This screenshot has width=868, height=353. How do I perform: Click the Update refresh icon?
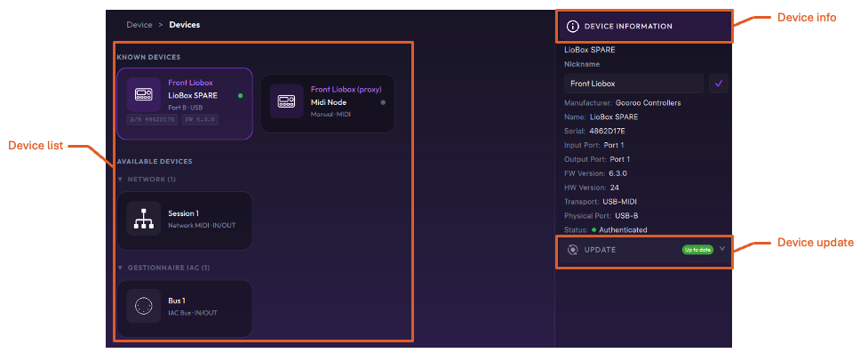(x=573, y=250)
